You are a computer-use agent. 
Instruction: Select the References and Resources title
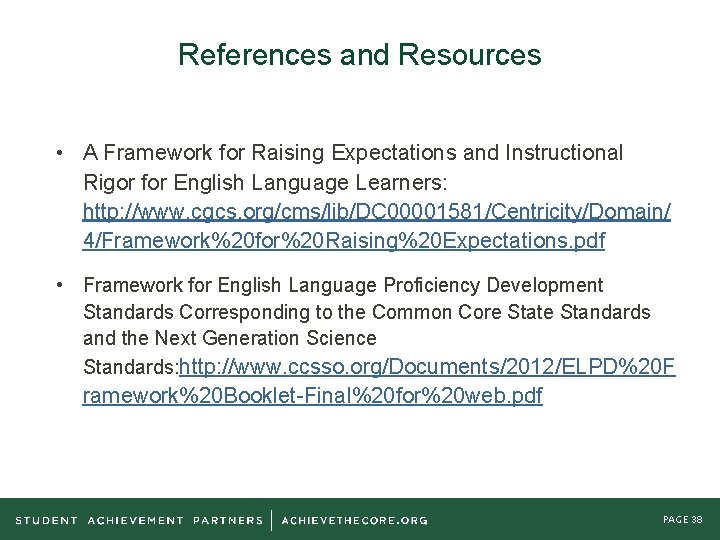(x=360, y=54)
